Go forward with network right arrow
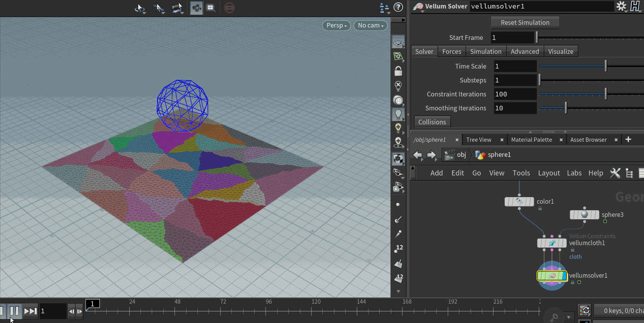The height and width of the screenshot is (323, 644). click(432, 155)
